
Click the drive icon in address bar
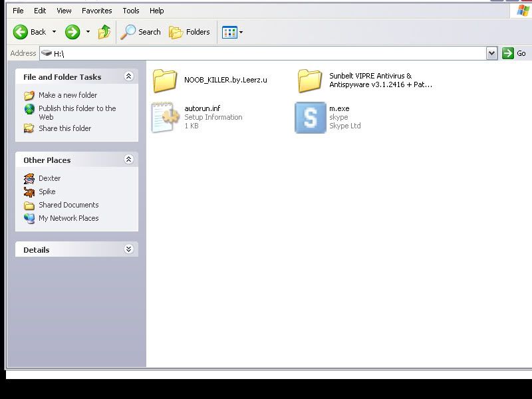[x=47, y=53]
